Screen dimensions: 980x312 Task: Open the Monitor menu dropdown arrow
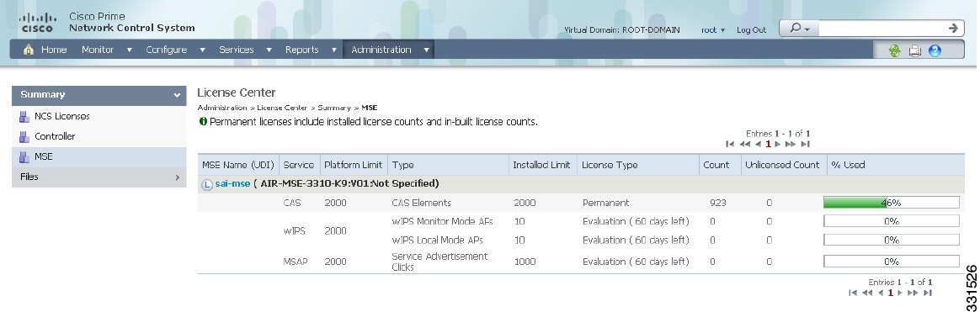(130, 50)
